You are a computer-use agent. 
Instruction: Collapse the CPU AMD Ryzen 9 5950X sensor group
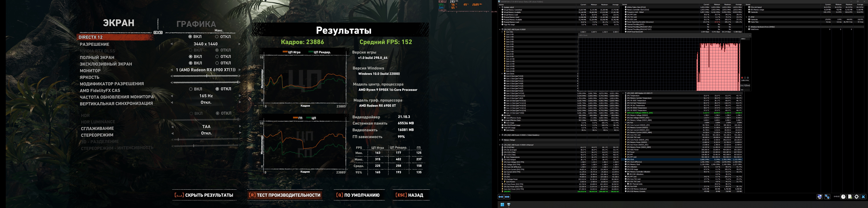(x=500, y=30)
